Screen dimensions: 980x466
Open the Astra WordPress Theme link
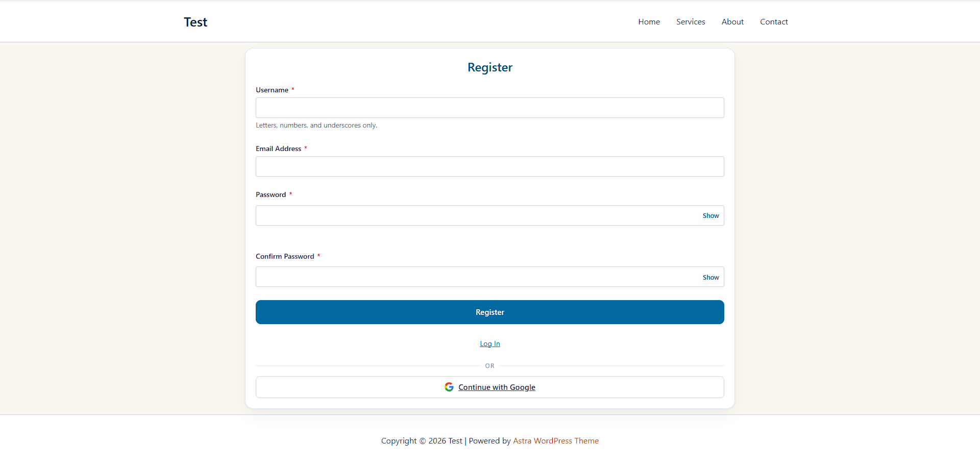pyautogui.click(x=556, y=440)
